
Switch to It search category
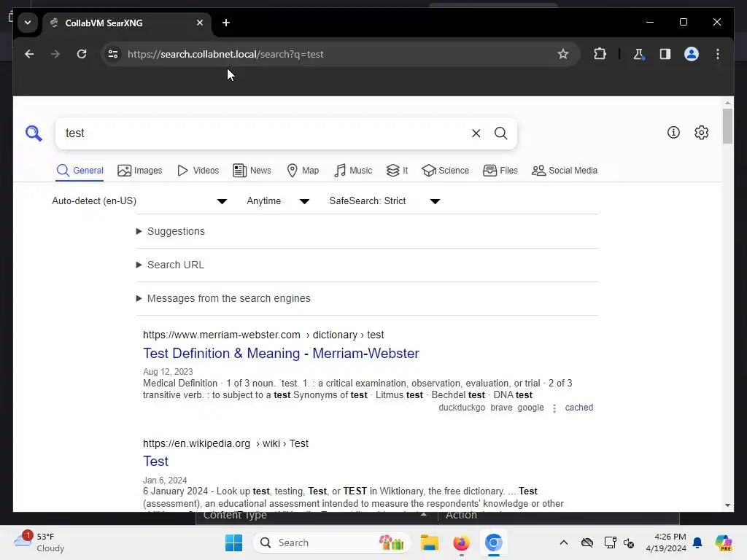[397, 171]
